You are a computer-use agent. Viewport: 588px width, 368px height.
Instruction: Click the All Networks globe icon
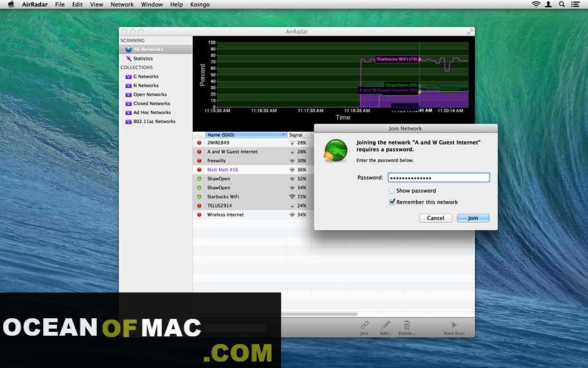pos(128,49)
